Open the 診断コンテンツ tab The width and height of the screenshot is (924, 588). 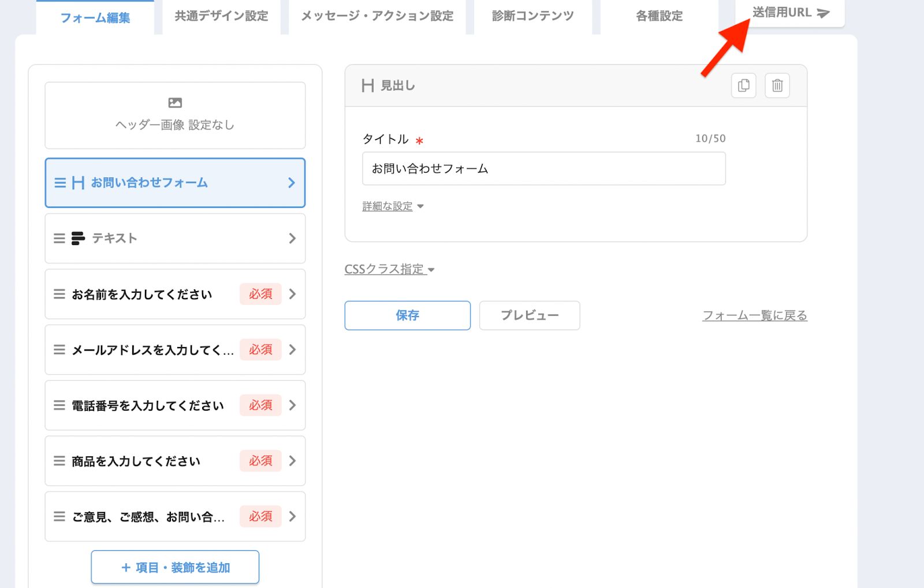point(532,16)
